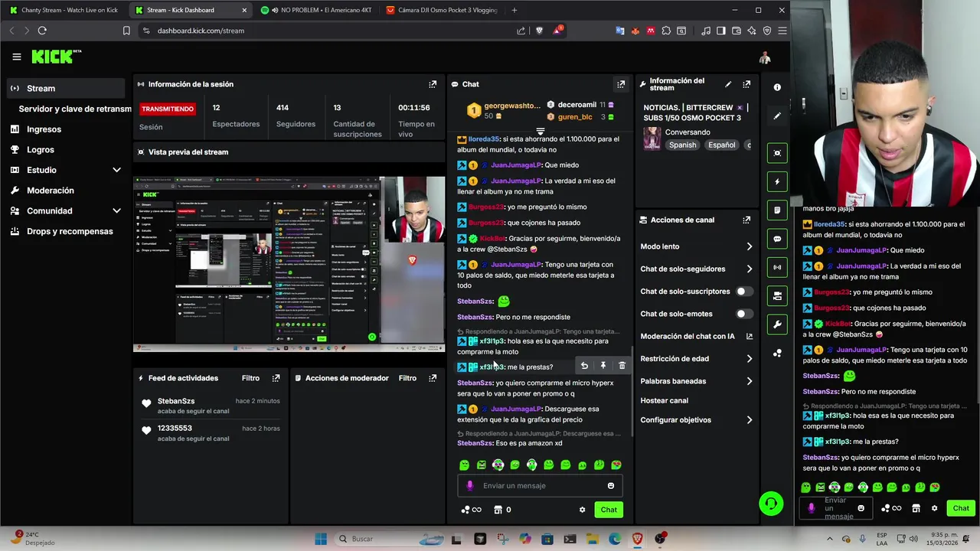
Task: Click the green headset support button
Action: [771, 504]
